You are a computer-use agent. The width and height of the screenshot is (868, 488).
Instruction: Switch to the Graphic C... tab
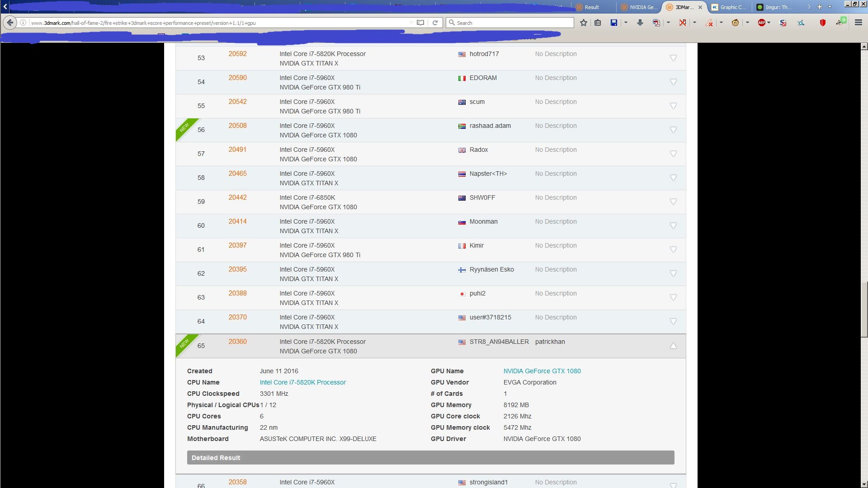729,7
